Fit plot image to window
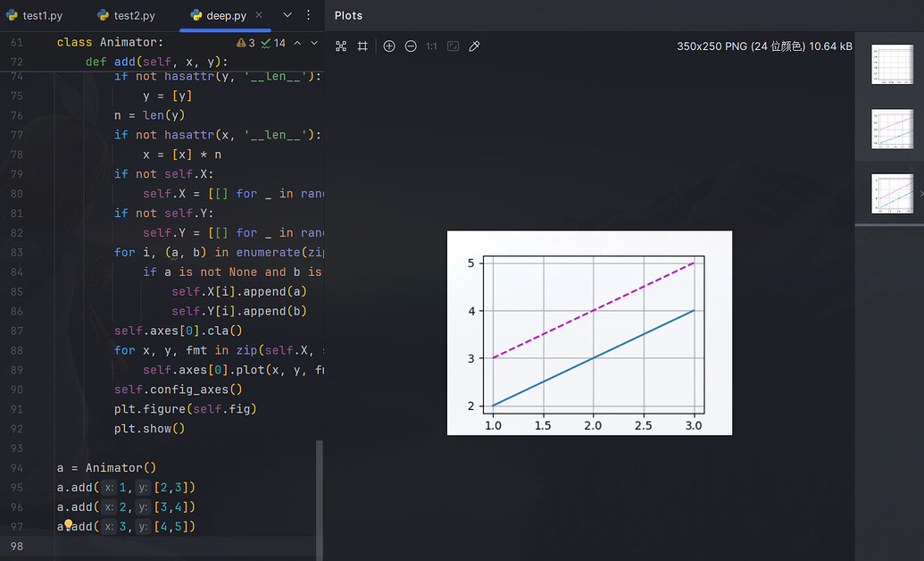924x561 pixels. click(x=454, y=46)
